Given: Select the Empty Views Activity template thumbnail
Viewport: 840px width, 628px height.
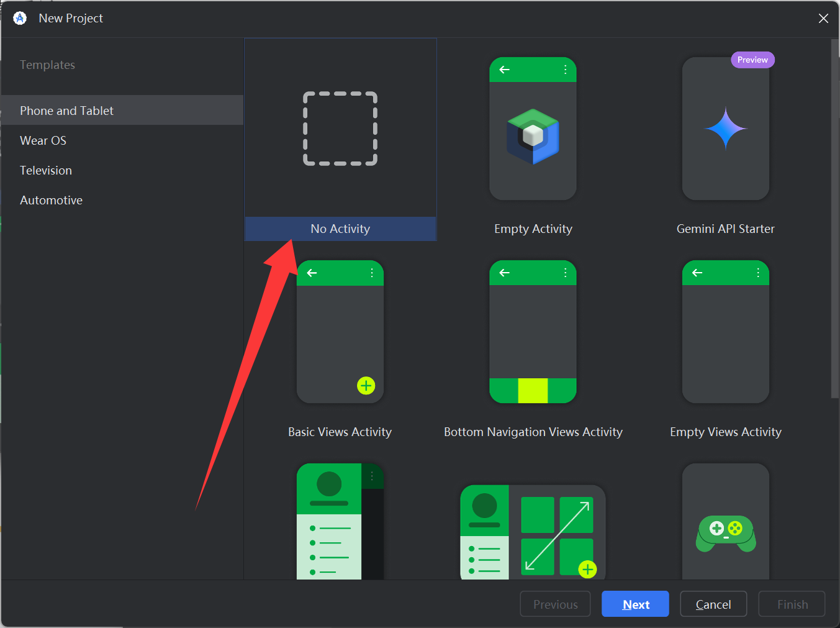Looking at the screenshot, I should pos(725,332).
